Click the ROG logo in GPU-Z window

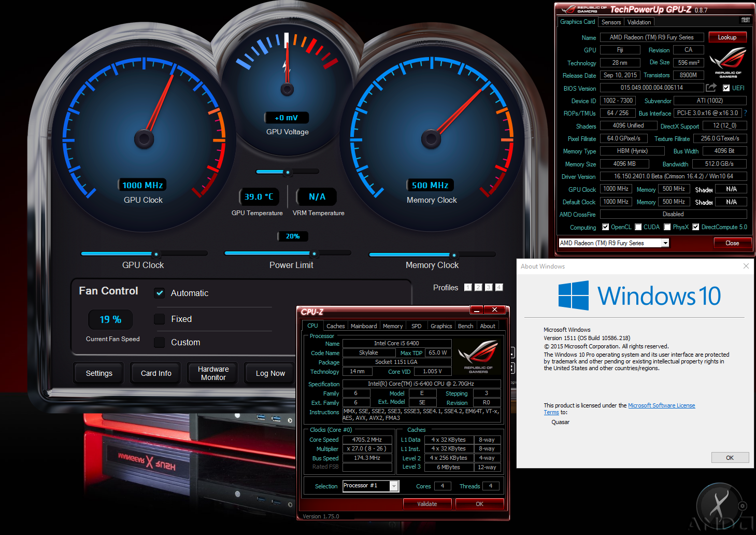pyautogui.click(x=728, y=62)
